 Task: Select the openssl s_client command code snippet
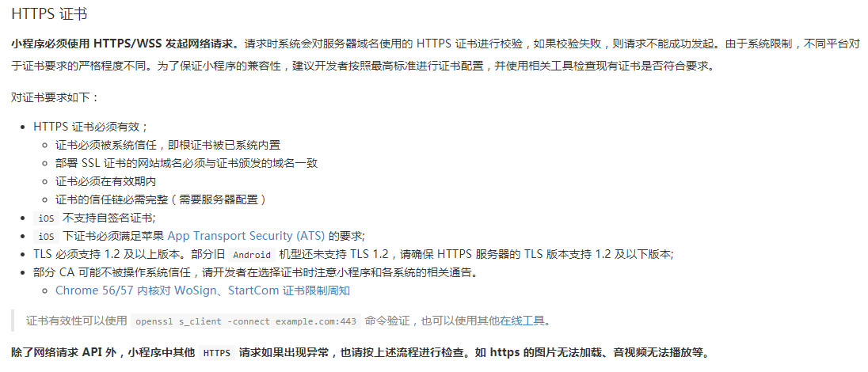pos(246,321)
